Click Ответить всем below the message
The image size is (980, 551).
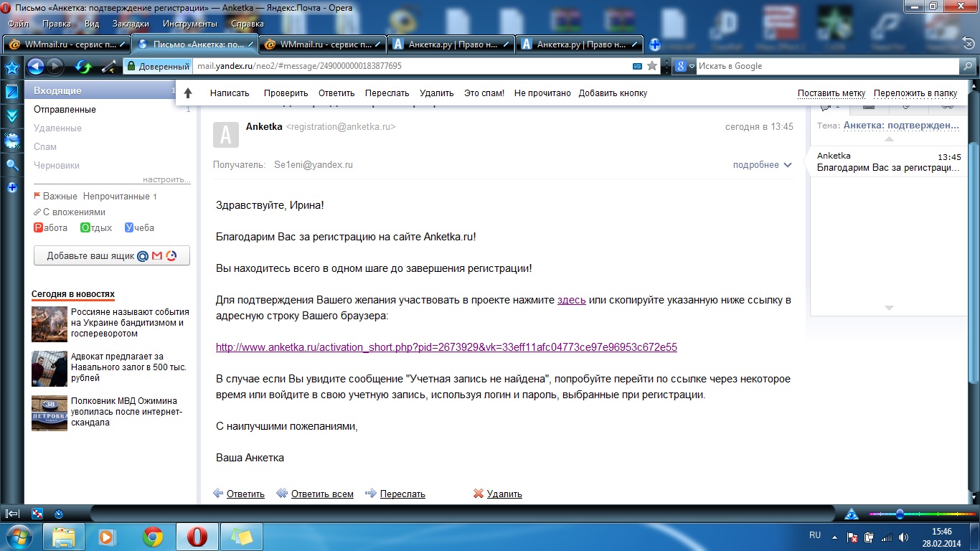pos(322,494)
